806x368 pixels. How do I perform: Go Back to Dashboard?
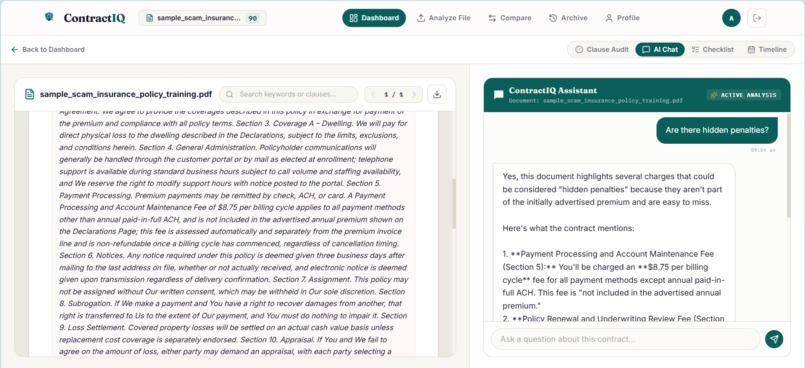click(x=48, y=49)
